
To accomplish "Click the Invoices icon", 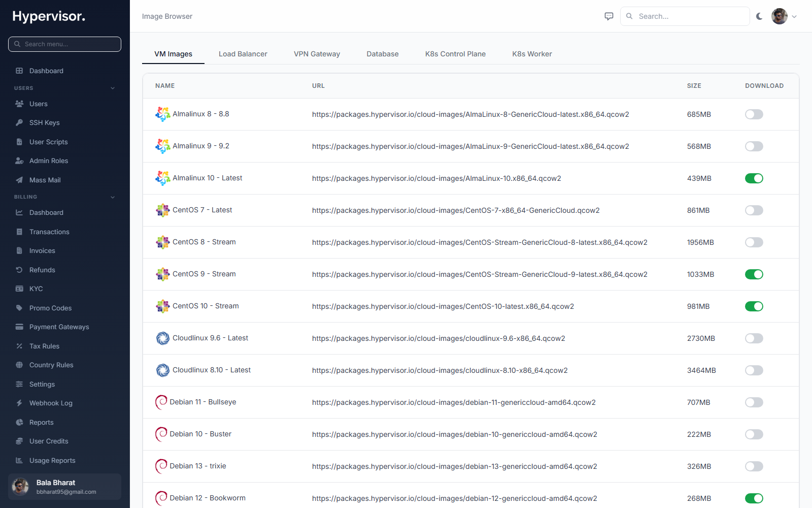I will (x=19, y=250).
